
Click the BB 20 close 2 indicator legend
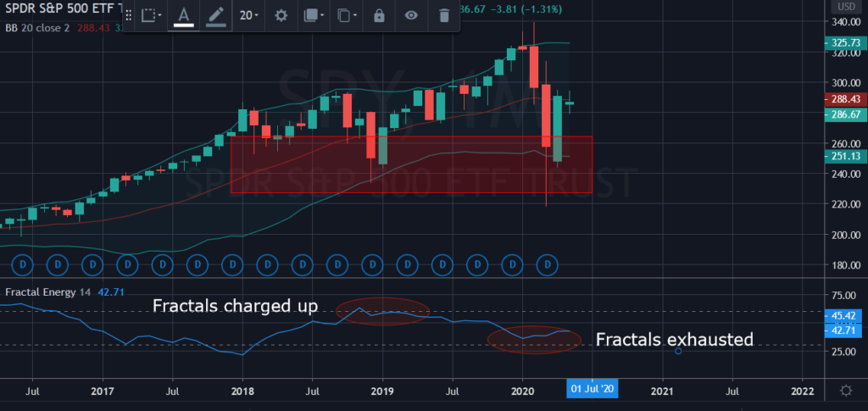pyautogui.click(x=37, y=27)
